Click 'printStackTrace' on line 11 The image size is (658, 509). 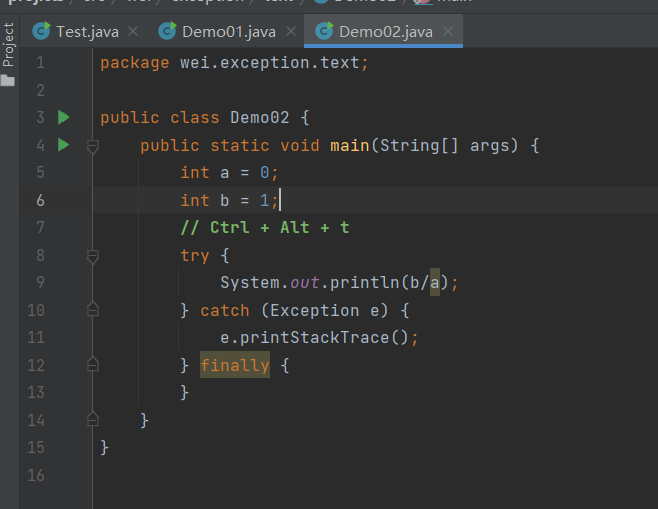point(315,338)
